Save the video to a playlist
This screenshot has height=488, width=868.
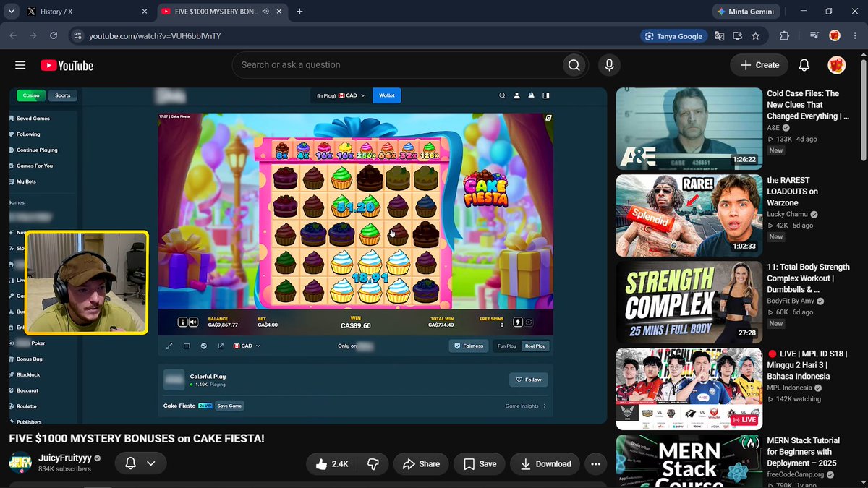pyautogui.click(x=480, y=464)
